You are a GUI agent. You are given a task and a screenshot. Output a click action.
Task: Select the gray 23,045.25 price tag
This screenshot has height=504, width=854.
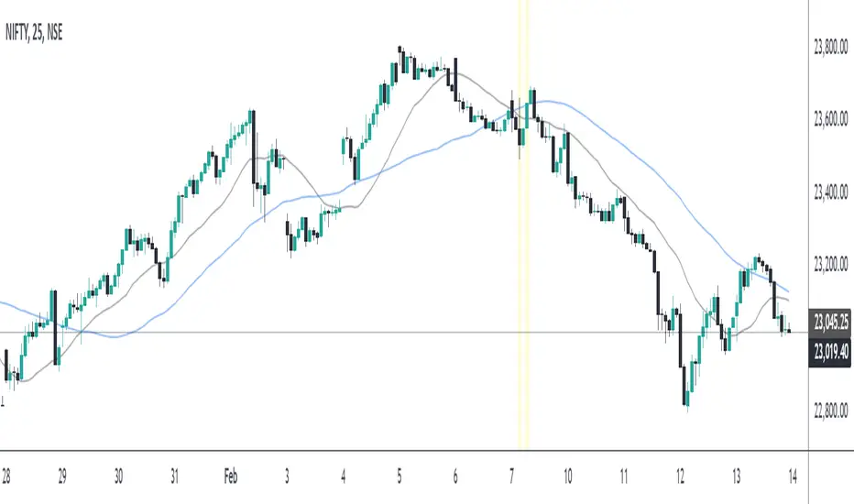(x=832, y=322)
